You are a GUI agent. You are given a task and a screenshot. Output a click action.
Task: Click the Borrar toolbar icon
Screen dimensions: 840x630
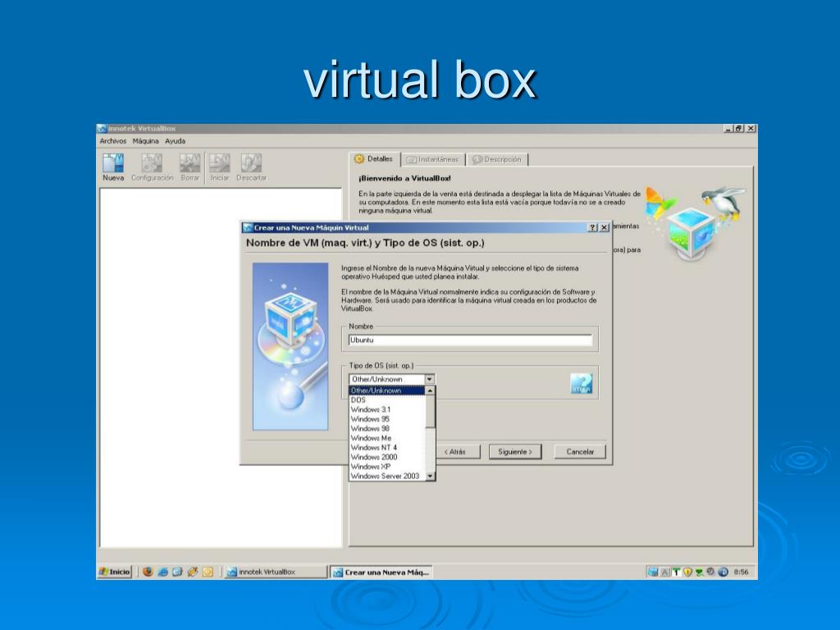189,167
